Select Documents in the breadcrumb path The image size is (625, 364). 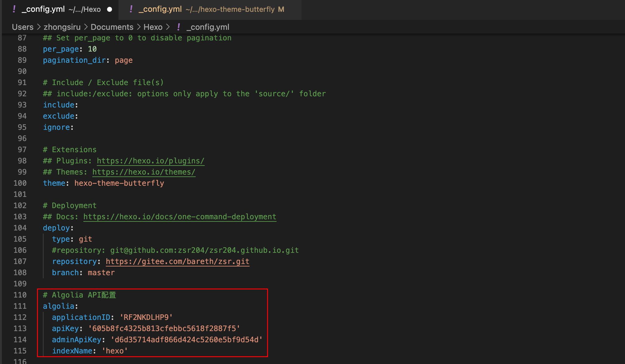coord(112,27)
